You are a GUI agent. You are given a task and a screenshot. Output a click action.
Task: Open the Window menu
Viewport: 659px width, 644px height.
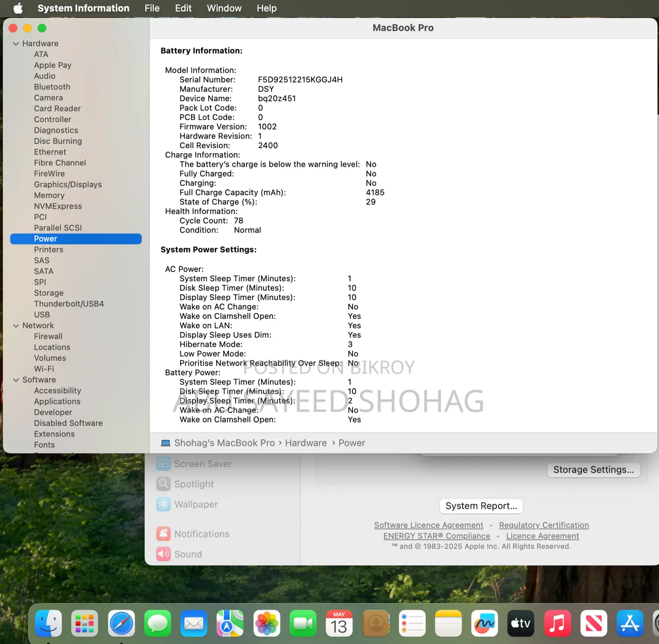(224, 8)
